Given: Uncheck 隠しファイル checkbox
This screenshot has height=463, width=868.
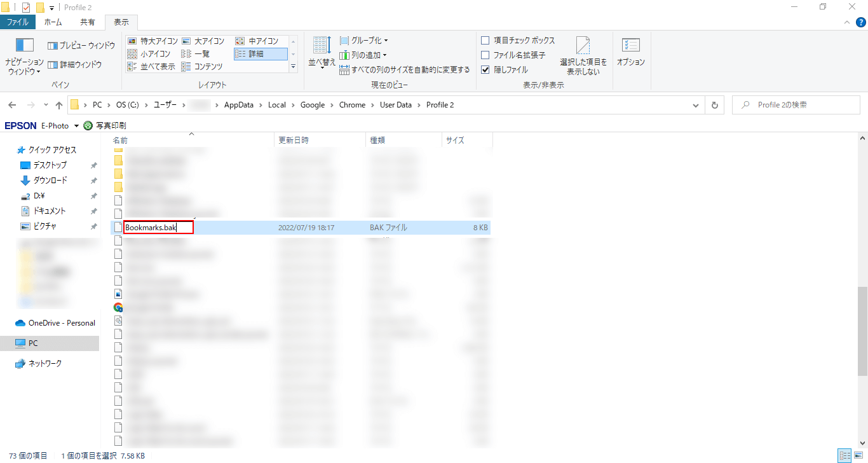Looking at the screenshot, I should coord(485,70).
